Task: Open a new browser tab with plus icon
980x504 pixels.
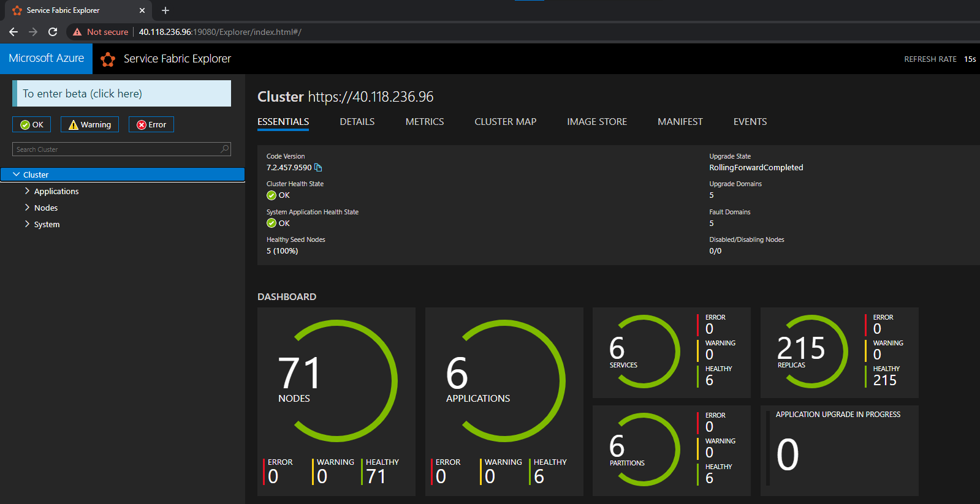Action: (x=165, y=10)
